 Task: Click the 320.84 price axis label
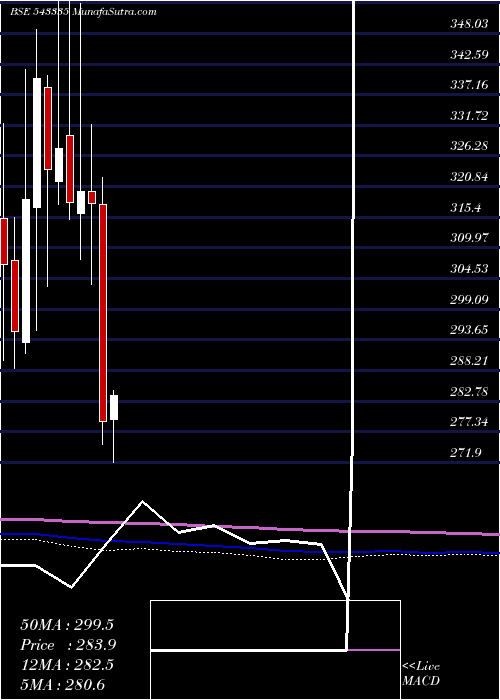[470, 177]
